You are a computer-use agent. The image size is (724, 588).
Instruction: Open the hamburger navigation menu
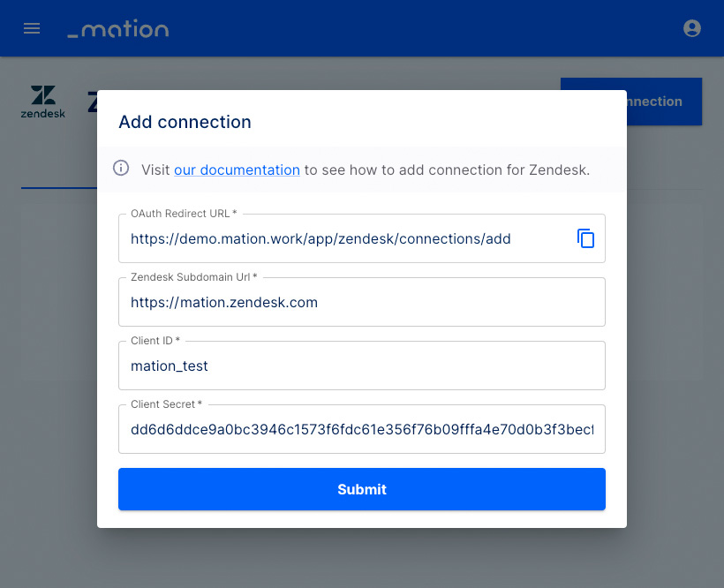tap(32, 28)
